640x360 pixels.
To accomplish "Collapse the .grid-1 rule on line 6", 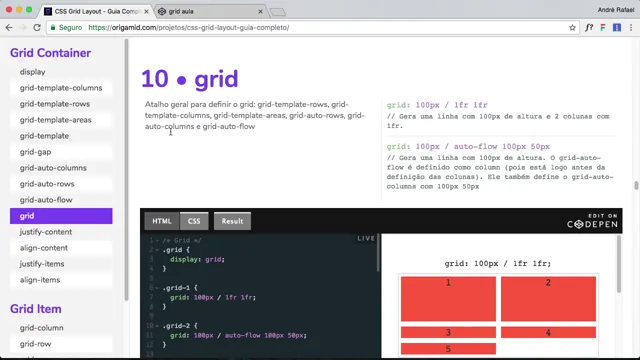I will pos(157,288).
